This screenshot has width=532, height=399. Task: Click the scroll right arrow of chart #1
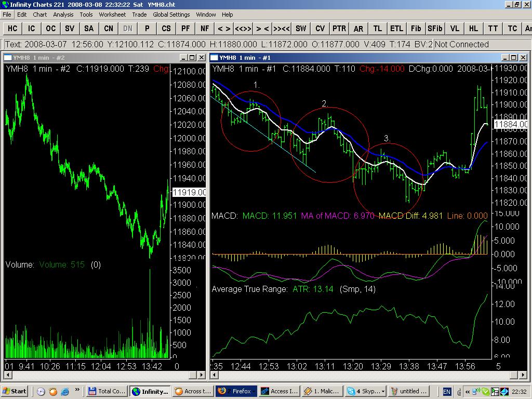coord(523,375)
